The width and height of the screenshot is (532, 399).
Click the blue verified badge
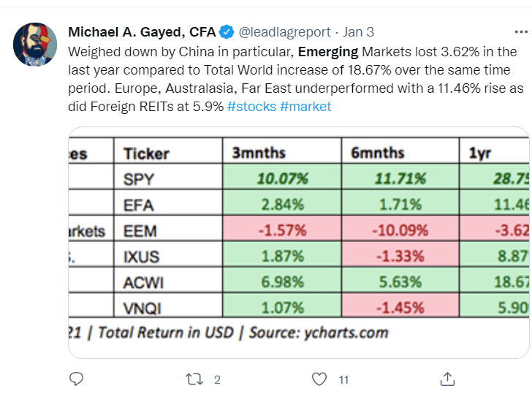[x=227, y=32]
